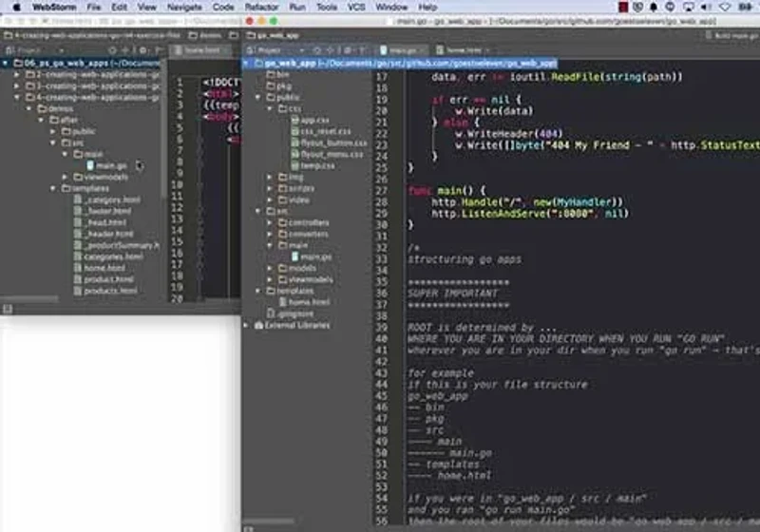Select pkg folder in go_web_app tree

(278, 86)
